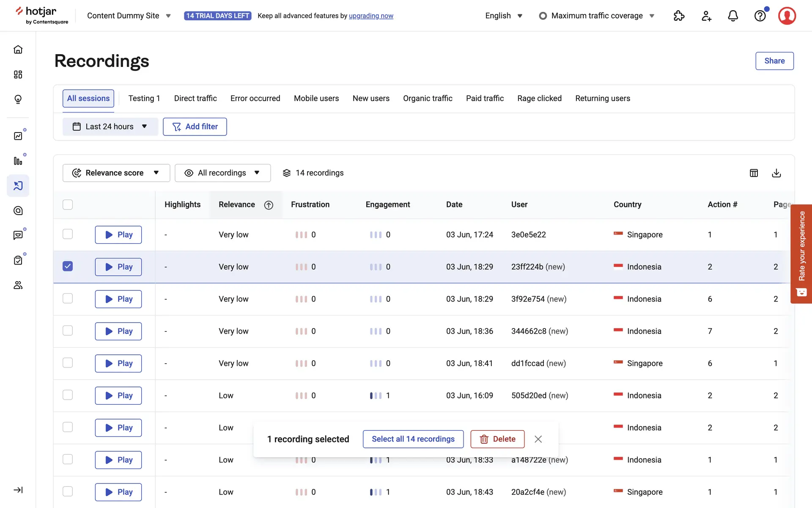Switch to the Rage clicked tab
Screen dimensions: 812x508
[539, 98]
